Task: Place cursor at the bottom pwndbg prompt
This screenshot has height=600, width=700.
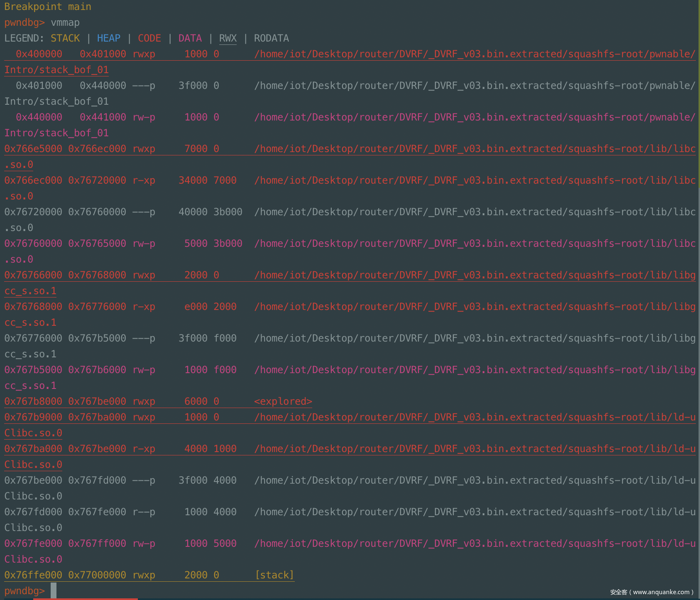Action: (x=53, y=590)
